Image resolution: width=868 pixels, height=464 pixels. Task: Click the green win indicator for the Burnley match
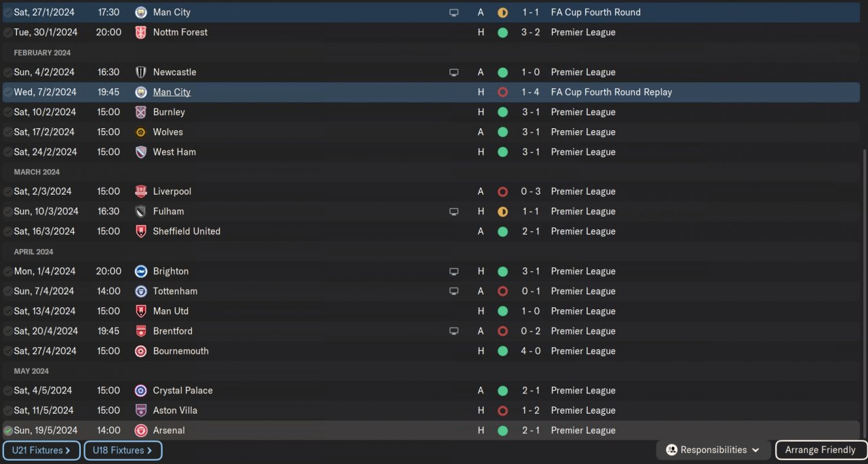[x=502, y=112]
